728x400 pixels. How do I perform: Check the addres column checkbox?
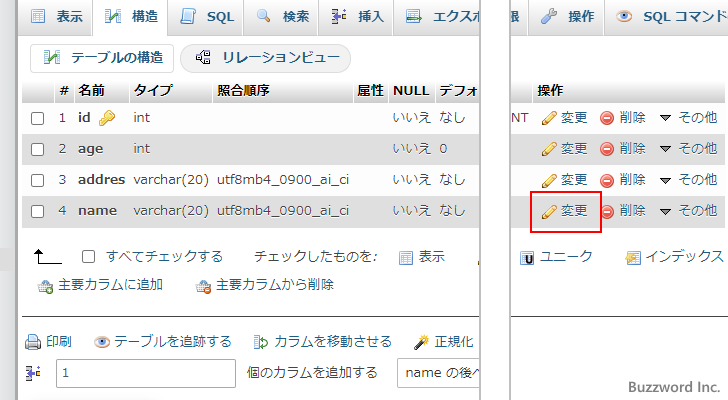38,181
